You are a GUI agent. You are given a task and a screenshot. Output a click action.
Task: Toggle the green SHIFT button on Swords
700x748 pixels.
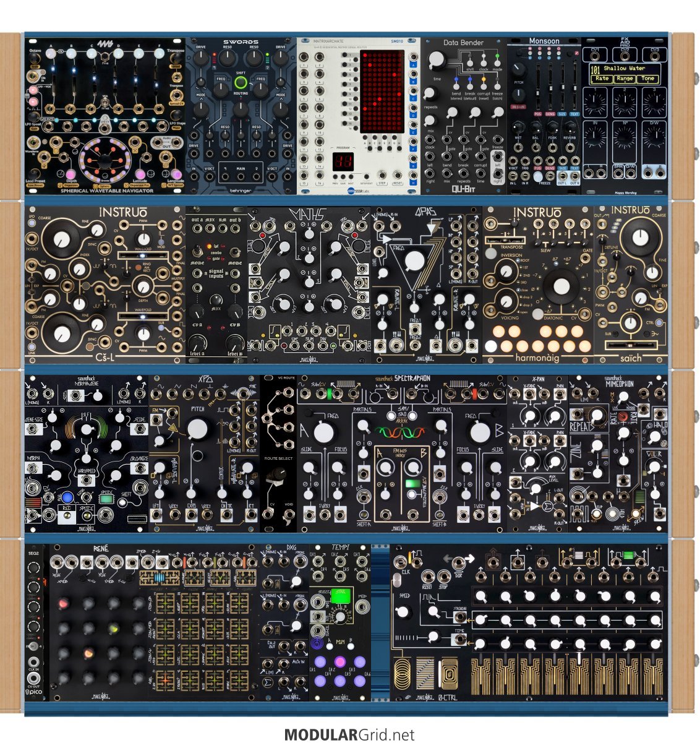pos(241,83)
